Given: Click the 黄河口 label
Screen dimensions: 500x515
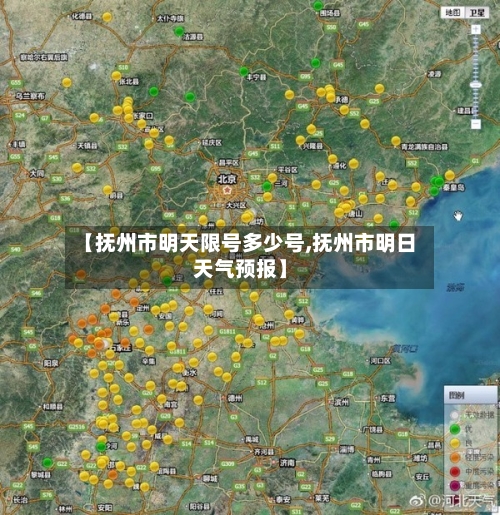Looking at the screenshot, I should tap(405, 349).
